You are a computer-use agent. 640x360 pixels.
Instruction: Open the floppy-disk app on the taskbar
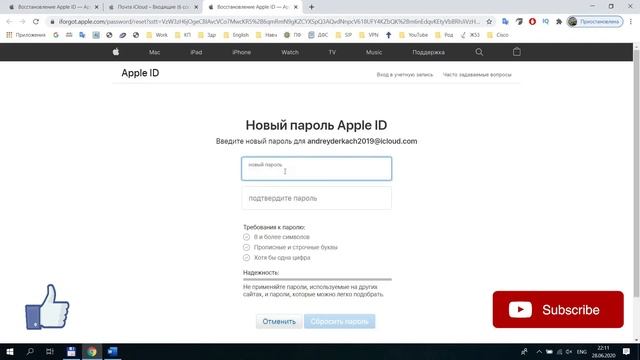pyautogui.click(x=71, y=351)
